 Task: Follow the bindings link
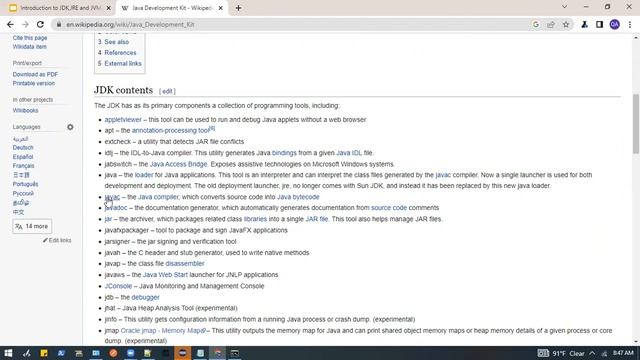pos(284,153)
